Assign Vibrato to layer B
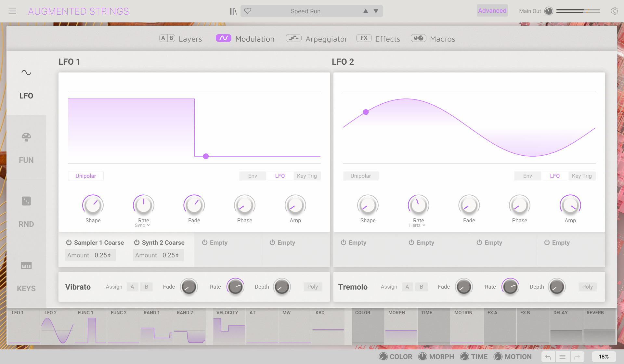 pyautogui.click(x=147, y=287)
